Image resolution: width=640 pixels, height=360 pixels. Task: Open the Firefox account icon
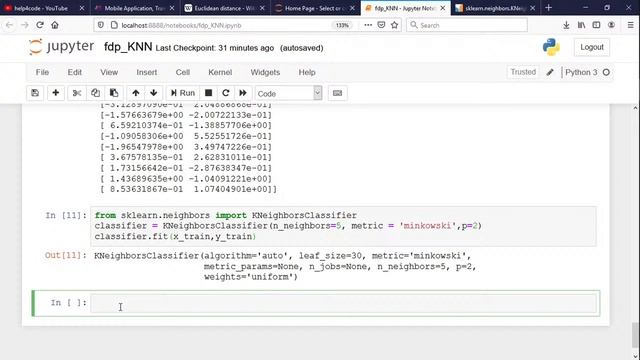click(x=611, y=25)
